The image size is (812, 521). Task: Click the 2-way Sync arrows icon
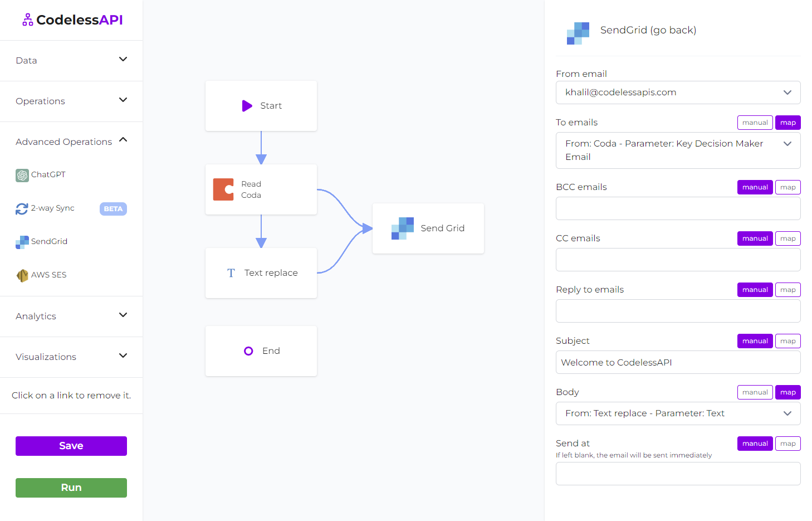click(x=22, y=208)
